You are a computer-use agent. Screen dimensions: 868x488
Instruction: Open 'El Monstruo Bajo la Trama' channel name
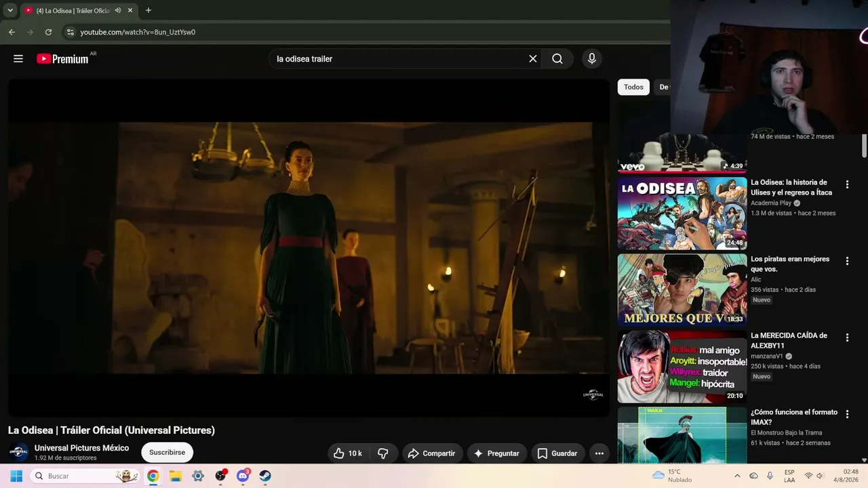(787, 432)
